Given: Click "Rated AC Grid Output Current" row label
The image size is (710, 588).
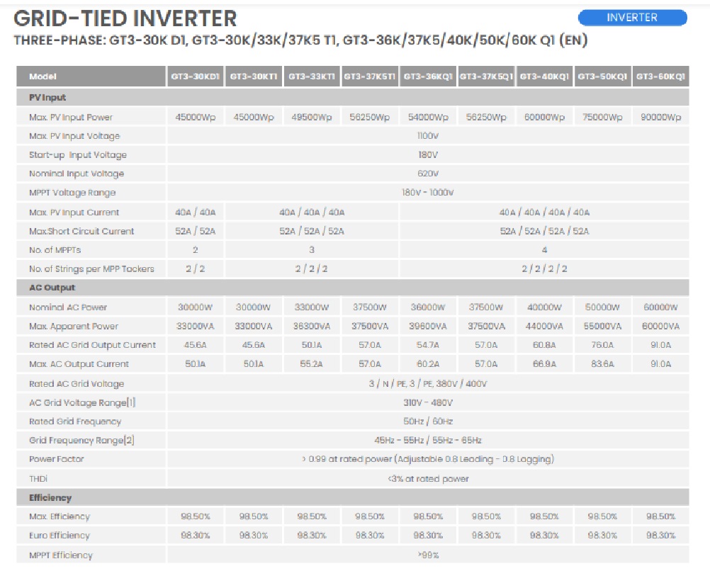Looking at the screenshot, I should 92,345.
